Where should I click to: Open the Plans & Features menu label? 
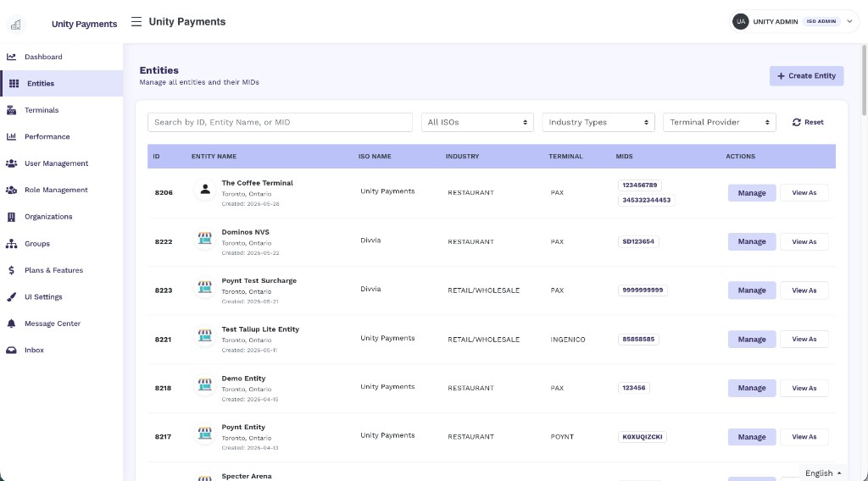[53, 270]
